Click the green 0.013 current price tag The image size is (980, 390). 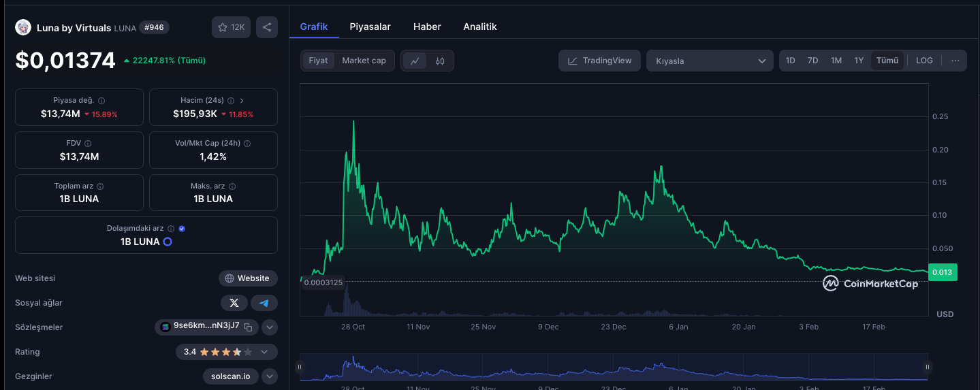click(x=943, y=272)
